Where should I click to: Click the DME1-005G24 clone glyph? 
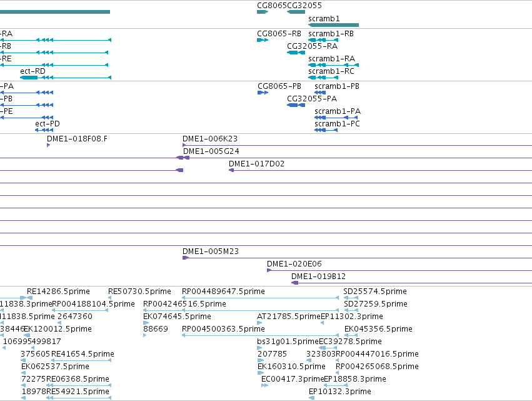coord(183,158)
